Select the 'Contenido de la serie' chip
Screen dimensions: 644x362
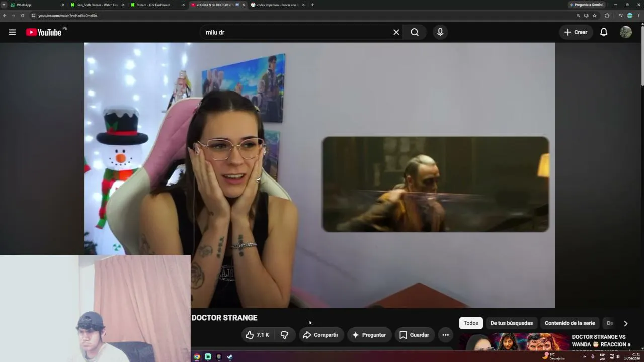[x=570, y=323]
